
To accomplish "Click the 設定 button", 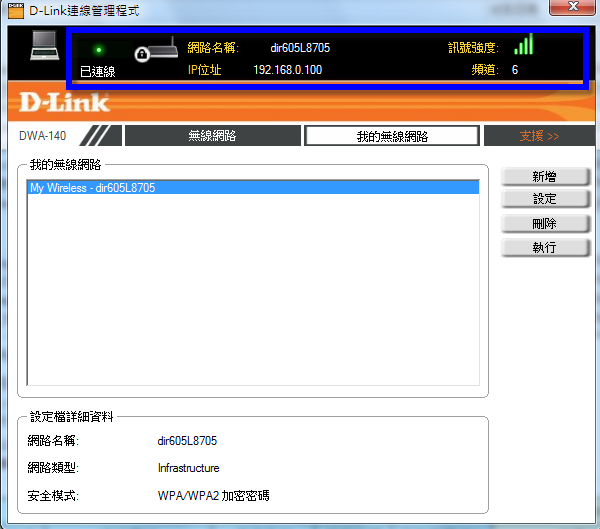I will (545, 199).
